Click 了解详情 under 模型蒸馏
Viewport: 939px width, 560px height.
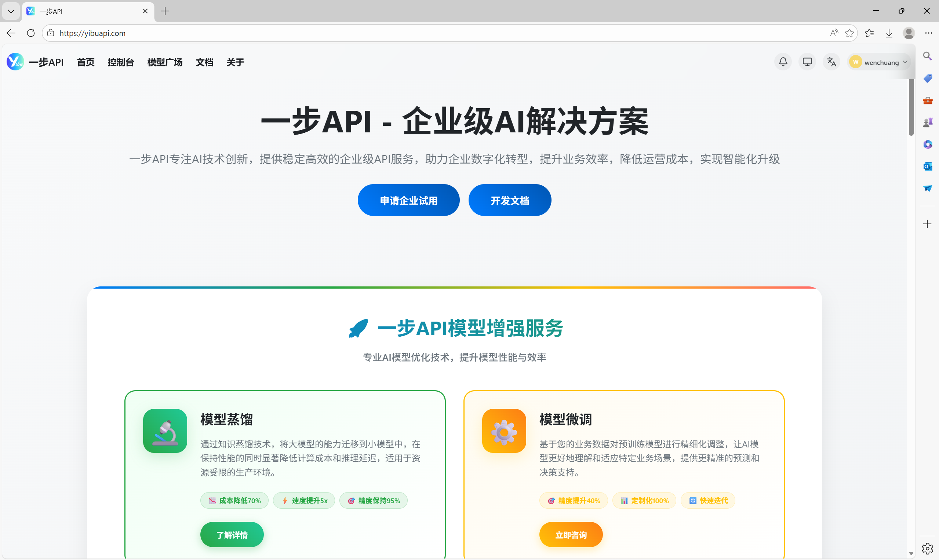pyautogui.click(x=232, y=534)
